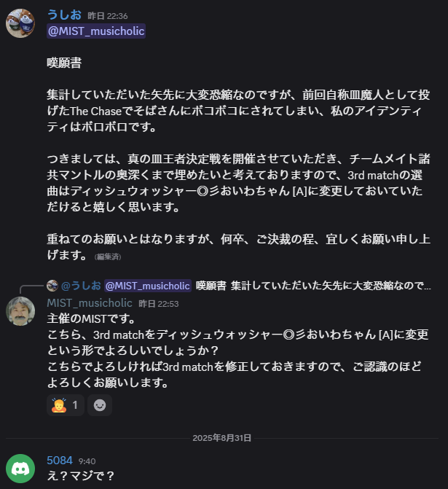
Task: Click the 9:40 timestamp beside 5084
Action: point(87,461)
